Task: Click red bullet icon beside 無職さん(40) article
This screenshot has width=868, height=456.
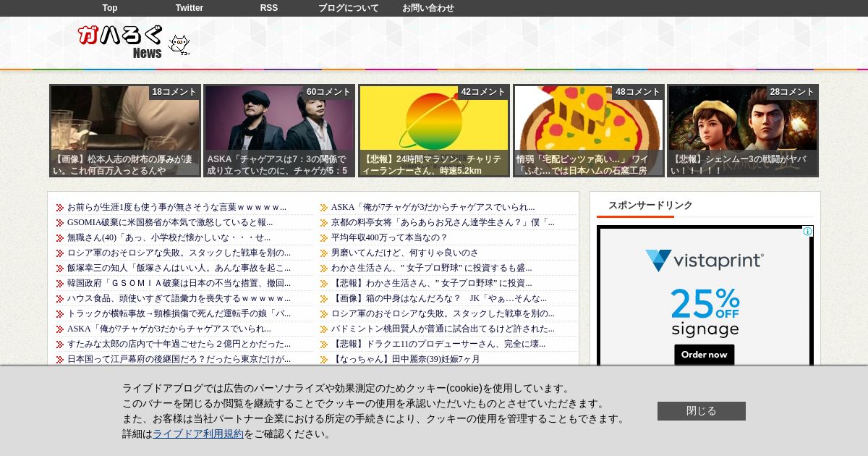Action: click(60, 238)
